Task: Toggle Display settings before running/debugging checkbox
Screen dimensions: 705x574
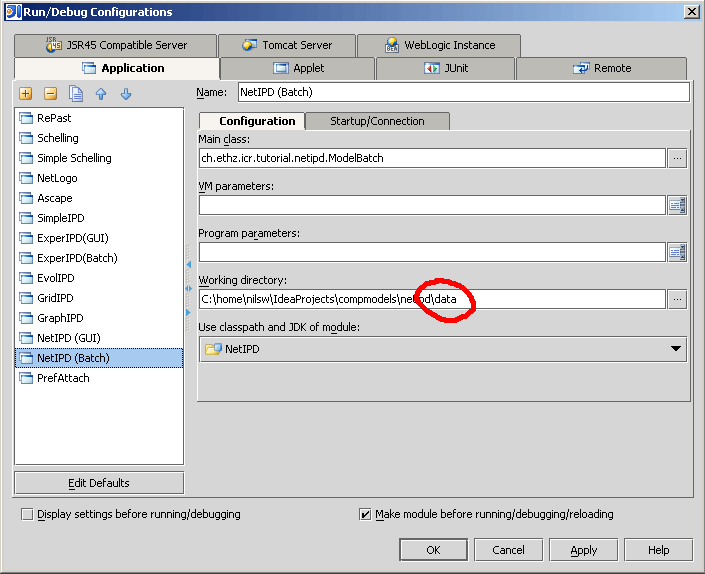Action: tap(27, 514)
